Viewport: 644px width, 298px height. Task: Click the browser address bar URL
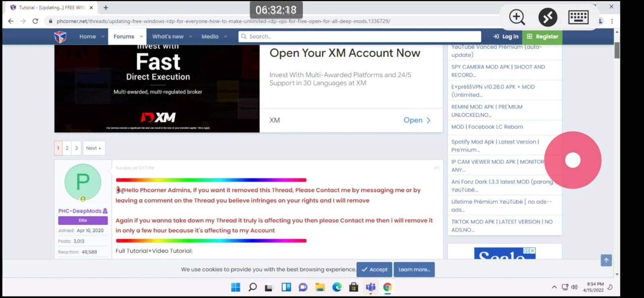223,21
